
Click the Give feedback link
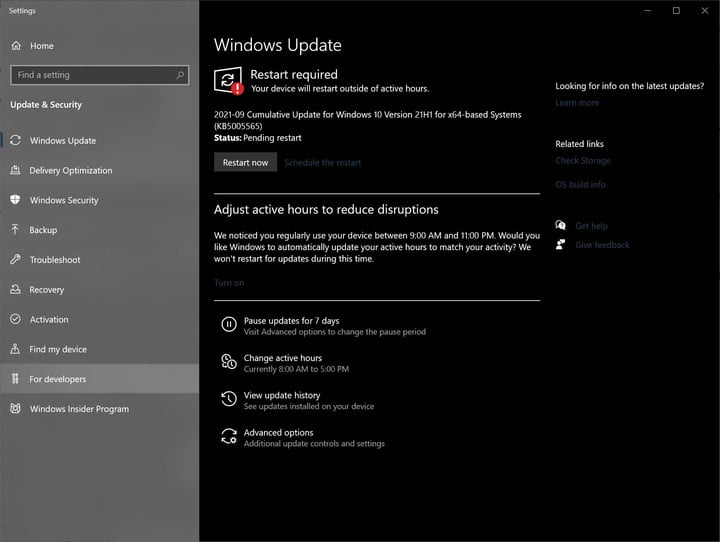(602, 245)
